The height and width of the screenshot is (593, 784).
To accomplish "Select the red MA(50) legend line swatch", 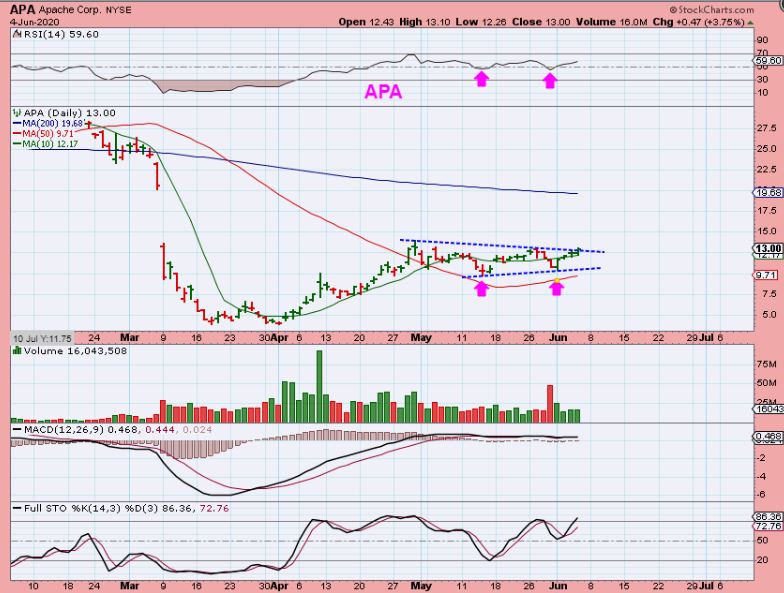I will pos(16,134).
